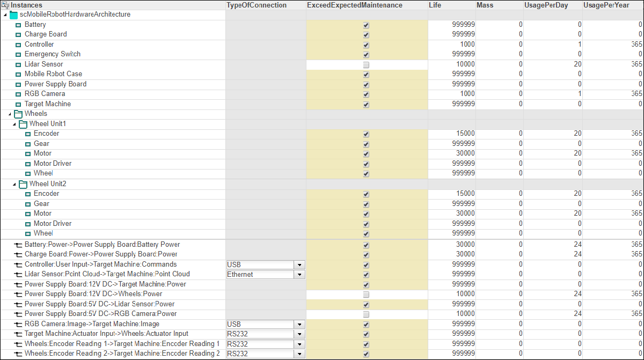
Task: Collapse the scMobileRobotHardwareArchitecture tree node
Action: [5, 15]
